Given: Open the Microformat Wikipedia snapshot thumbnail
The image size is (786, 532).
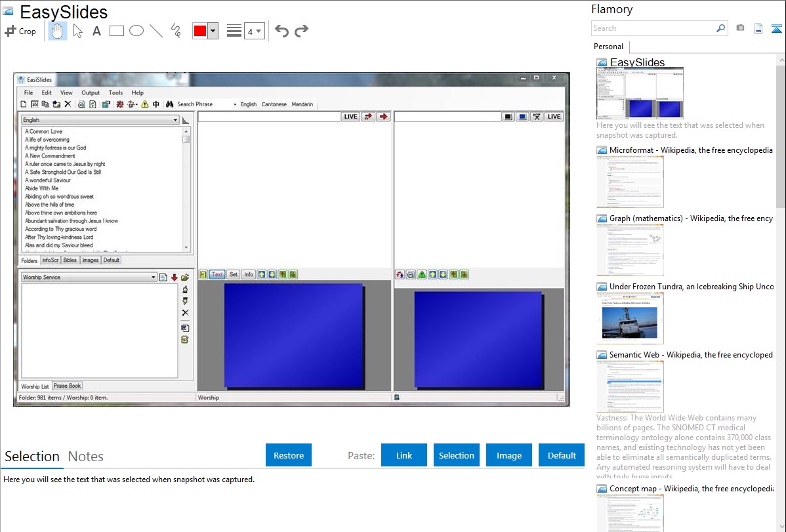Looking at the screenshot, I should click(630, 182).
